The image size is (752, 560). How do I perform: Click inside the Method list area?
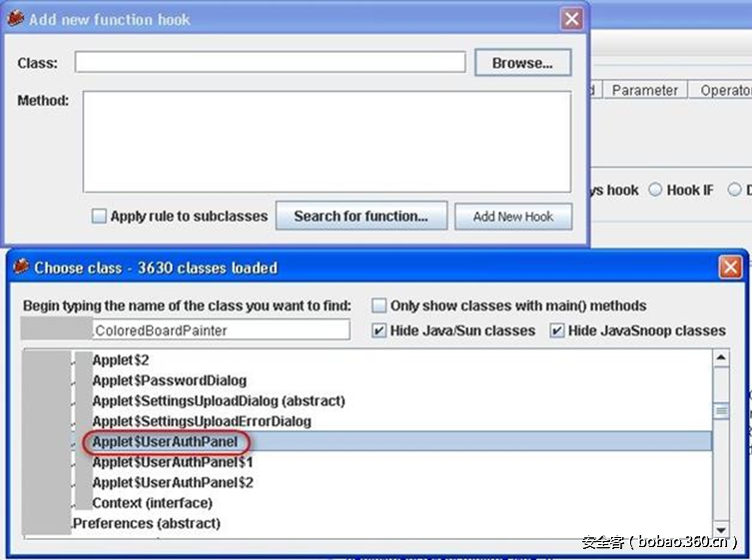(327, 141)
